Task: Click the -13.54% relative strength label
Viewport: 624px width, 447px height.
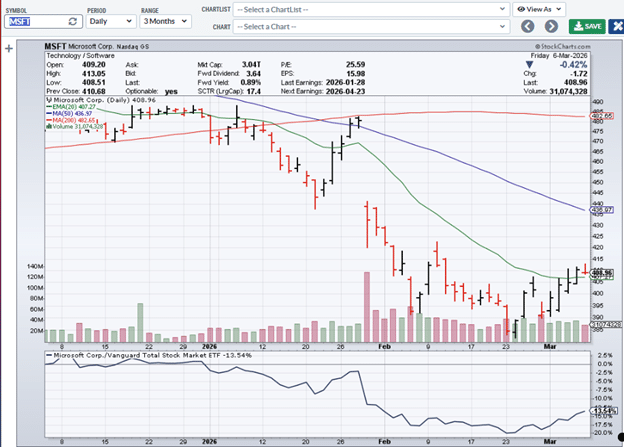Action: tap(604, 410)
